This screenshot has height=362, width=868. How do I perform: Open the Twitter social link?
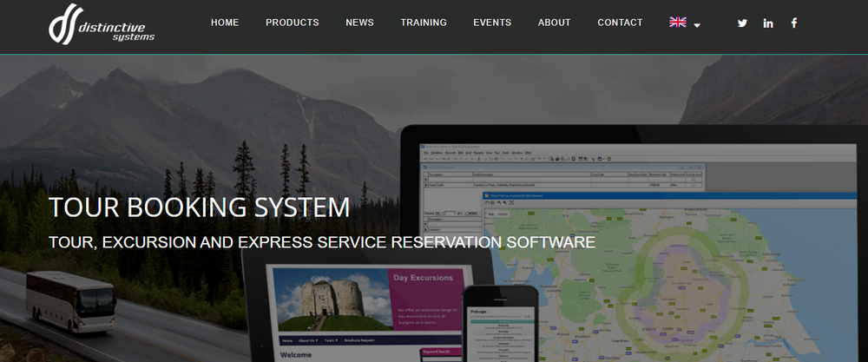[742, 23]
